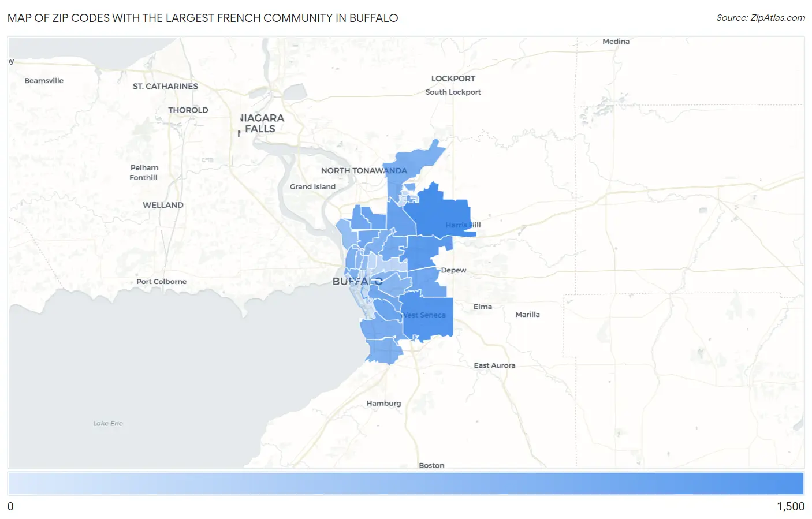Click the Depew town label
Image resolution: width=812 pixels, height=519 pixels.
click(453, 270)
